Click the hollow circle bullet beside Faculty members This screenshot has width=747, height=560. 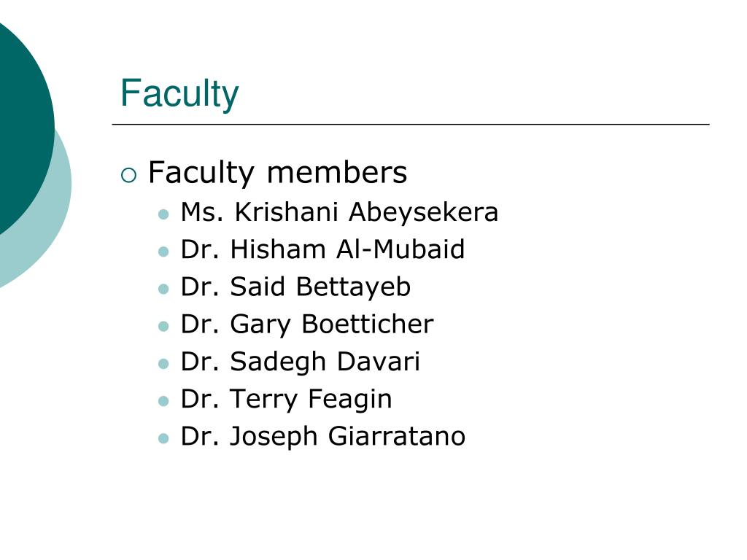click(x=128, y=175)
